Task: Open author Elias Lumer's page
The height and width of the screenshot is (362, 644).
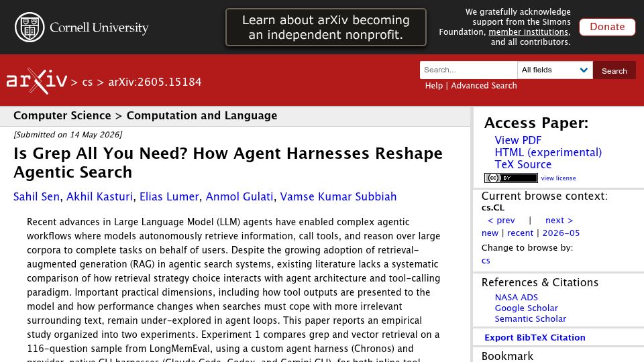Action: pyautogui.click(x=169, y=196)
